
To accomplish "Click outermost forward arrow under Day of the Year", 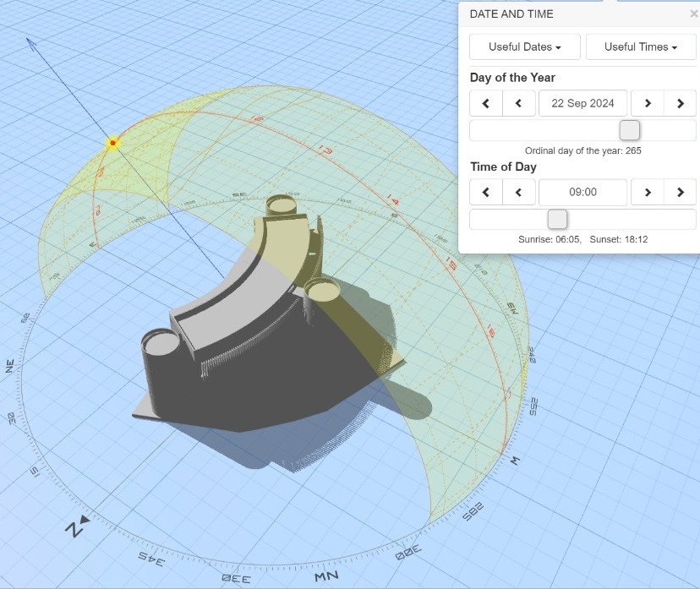I will [680, 103].
